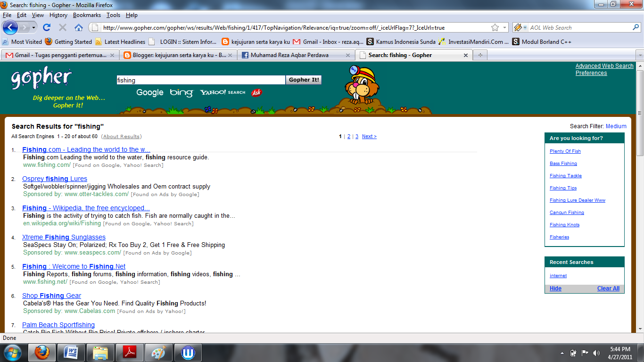Switch to the Blogger kejujuran tab
The image size is (644, 362).
click(178, 55)
